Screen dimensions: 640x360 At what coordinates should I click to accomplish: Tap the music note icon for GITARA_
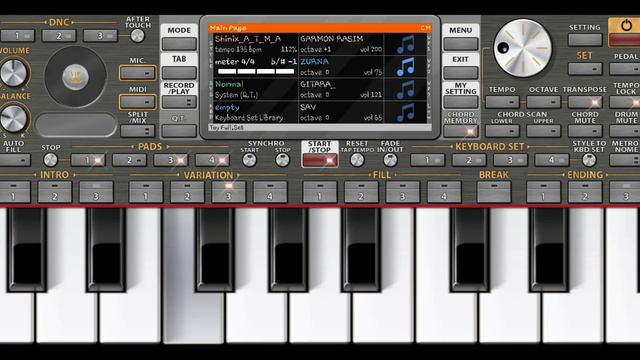[x=406, y=90]
